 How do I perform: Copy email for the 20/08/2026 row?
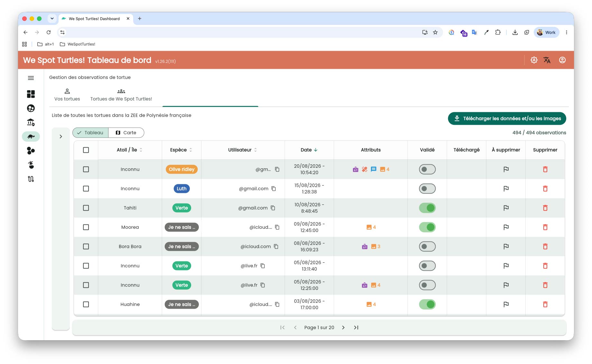(277, 169)
